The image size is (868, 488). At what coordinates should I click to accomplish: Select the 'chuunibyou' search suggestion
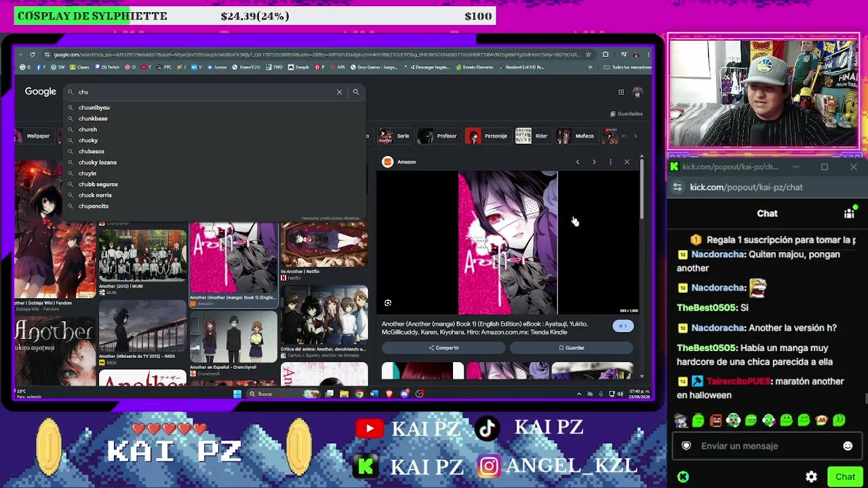click(94, 108)
